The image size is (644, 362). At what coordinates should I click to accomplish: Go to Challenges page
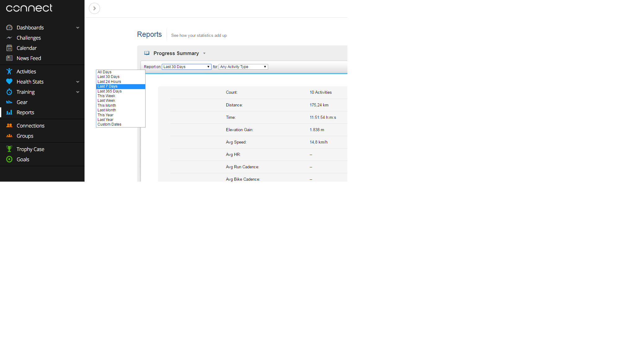click(x=29, y=38)
